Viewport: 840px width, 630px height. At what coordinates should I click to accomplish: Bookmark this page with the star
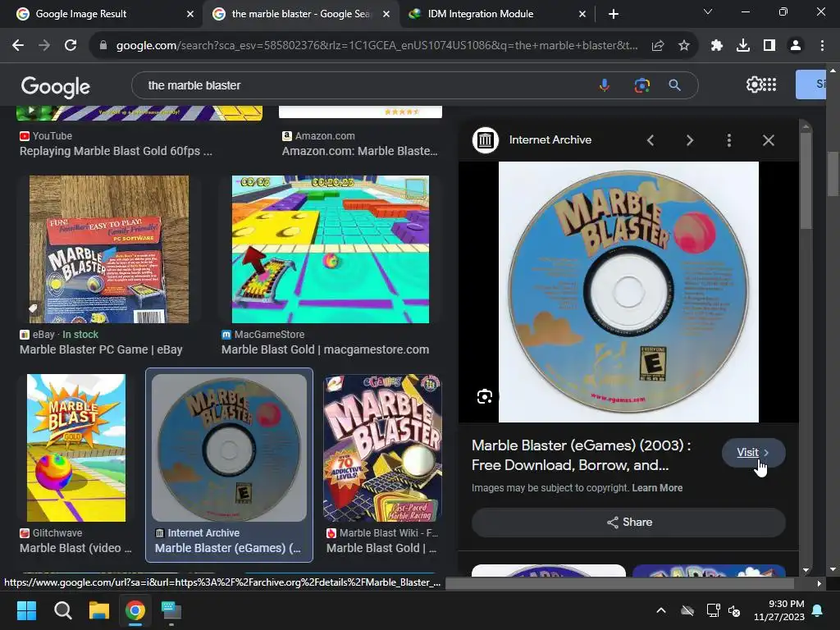[x=683, y=46]
